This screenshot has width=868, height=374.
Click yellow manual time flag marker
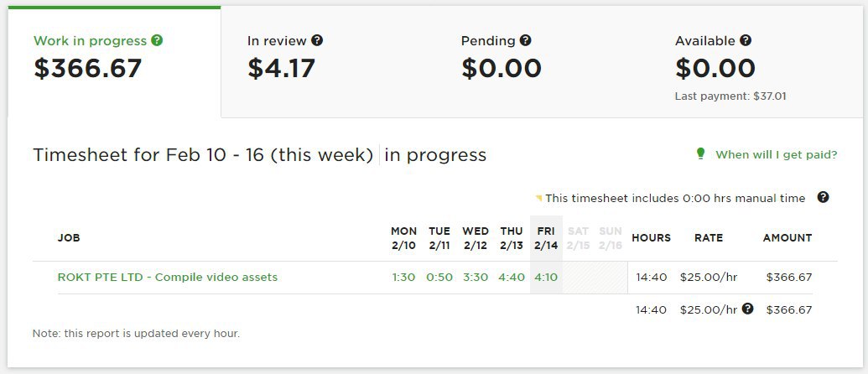pyautogui.click(x=539, y=199)
